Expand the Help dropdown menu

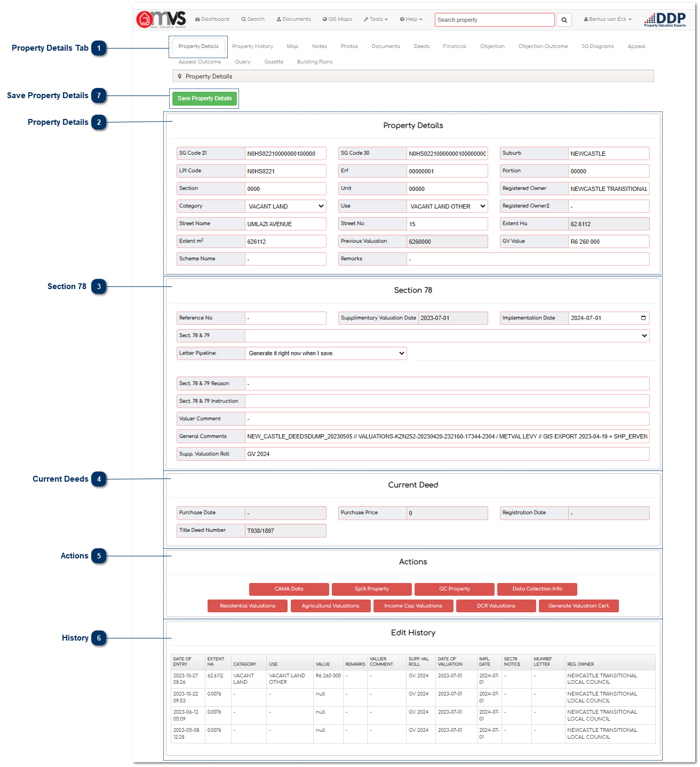pos(411,19)
